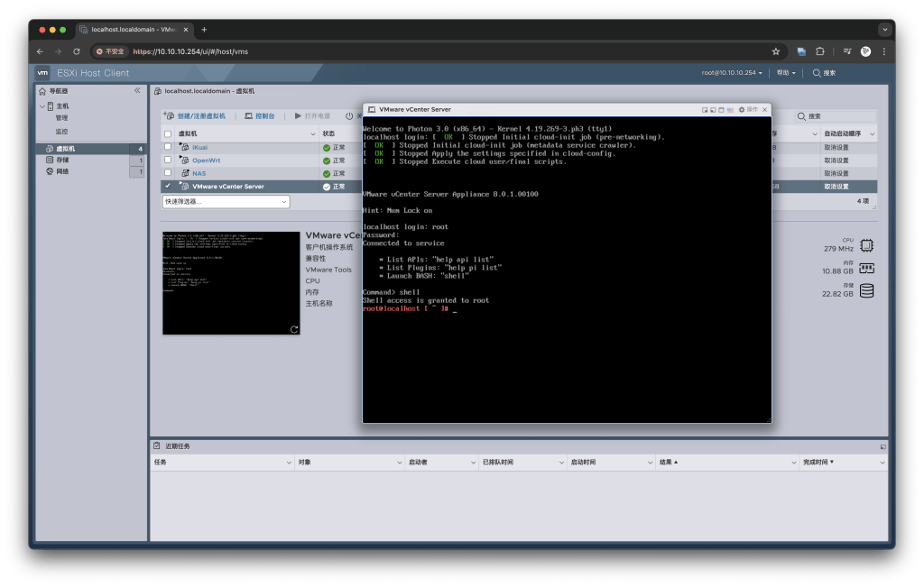Check the NAS row checkbox
Viewport: 924px width, 587px height.
(168, 172)
